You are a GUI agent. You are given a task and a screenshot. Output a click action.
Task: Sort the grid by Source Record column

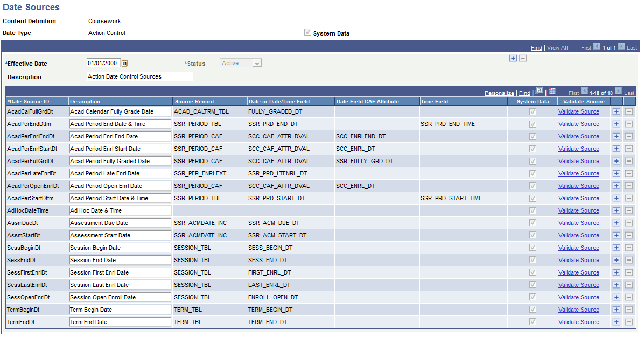click(x=194, y=101)
